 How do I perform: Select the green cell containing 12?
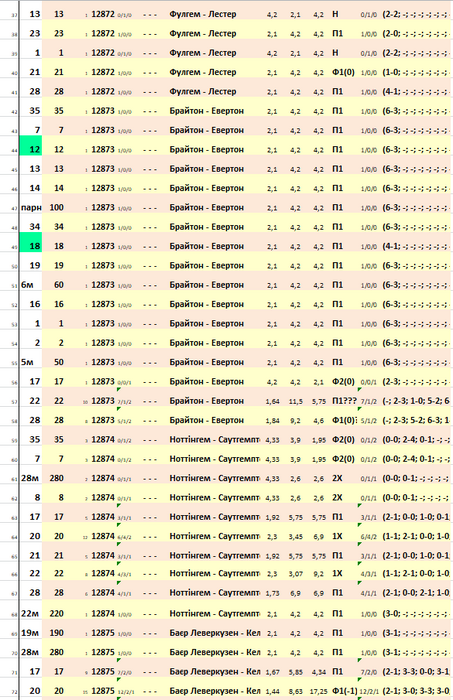click(x=31, y=146)
